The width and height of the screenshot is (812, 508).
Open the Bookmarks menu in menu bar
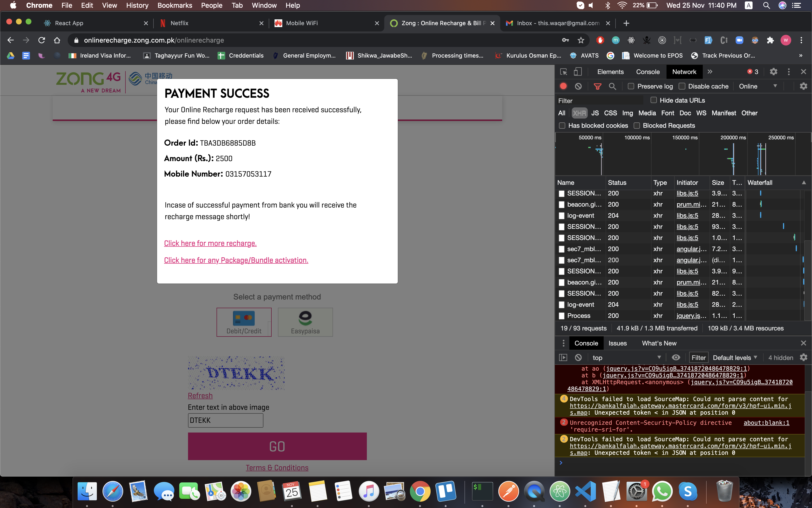[175, 5]
